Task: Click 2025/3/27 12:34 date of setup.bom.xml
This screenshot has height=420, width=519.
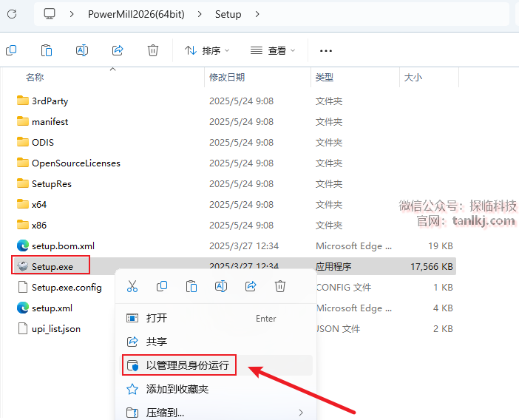Action: click(x=244, y=246)
